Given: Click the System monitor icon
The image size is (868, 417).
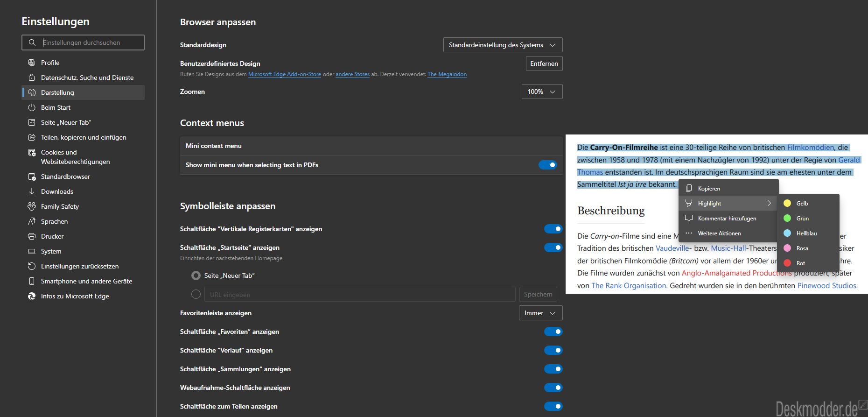Looking at the screenshot, I should 32,251.
